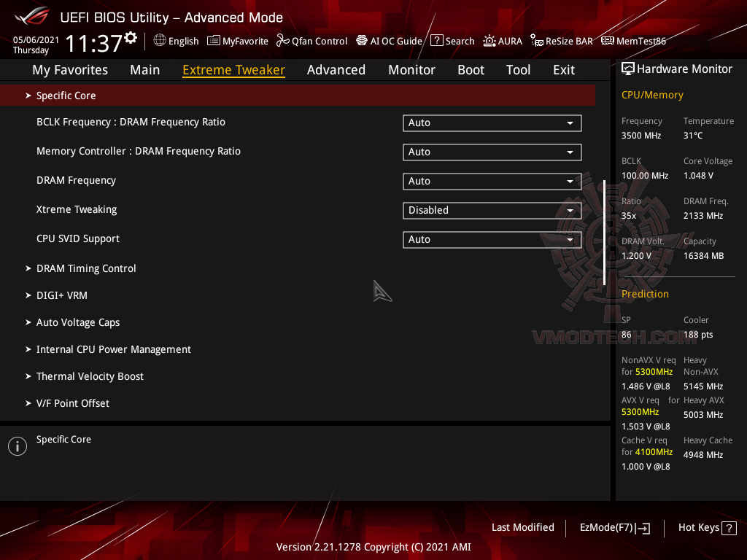Expand the DIGI+ VRM submenu
Image resolution: width=747 pixels, height=560 pixels.
(x=61, y=295)
